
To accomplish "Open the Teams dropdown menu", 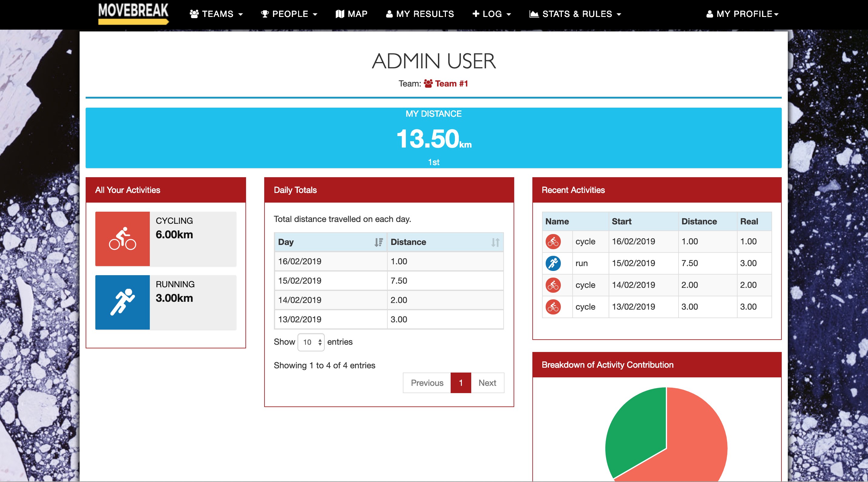I will tap(216, 14).
